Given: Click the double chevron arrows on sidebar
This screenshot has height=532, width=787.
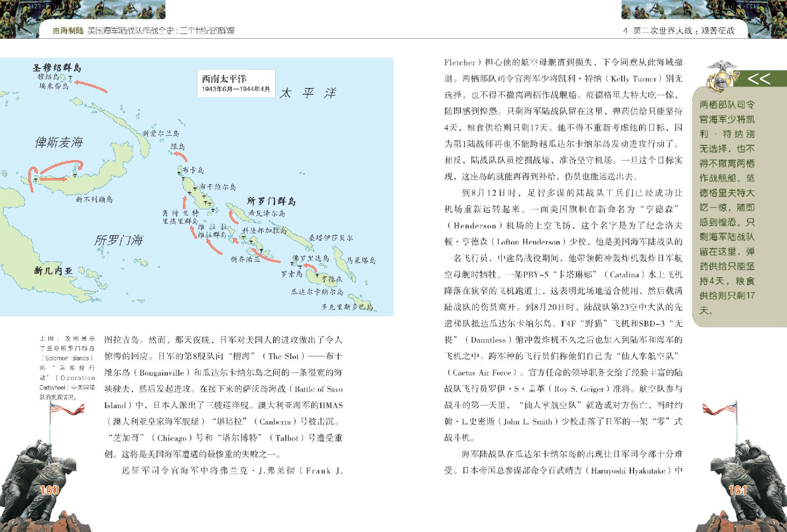Looking at the screenshot, I should pyautogui.click(x=758, y=79).
